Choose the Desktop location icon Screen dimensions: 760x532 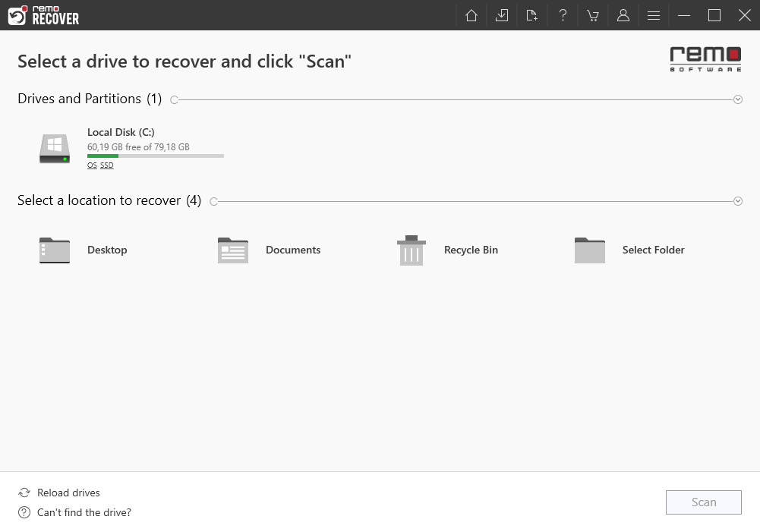(x=54, y=250)
